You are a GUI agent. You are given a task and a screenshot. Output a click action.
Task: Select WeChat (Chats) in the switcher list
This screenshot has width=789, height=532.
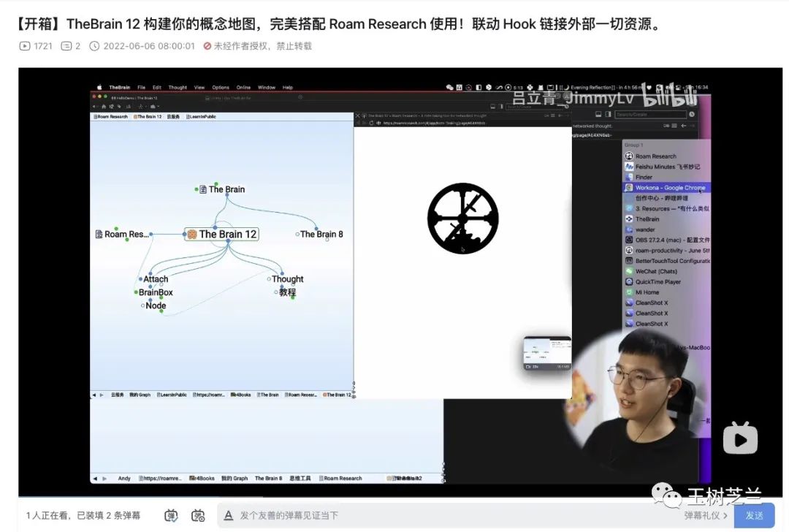[667, 271]
